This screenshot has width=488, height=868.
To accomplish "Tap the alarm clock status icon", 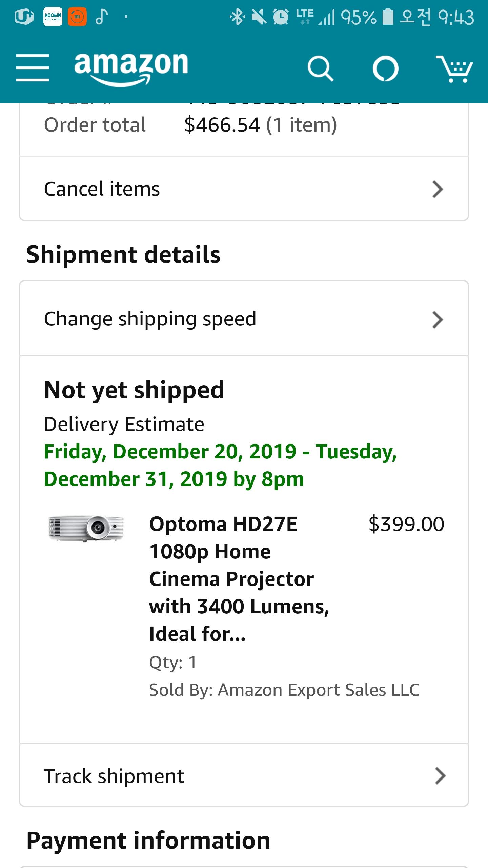I will point(281,17).
